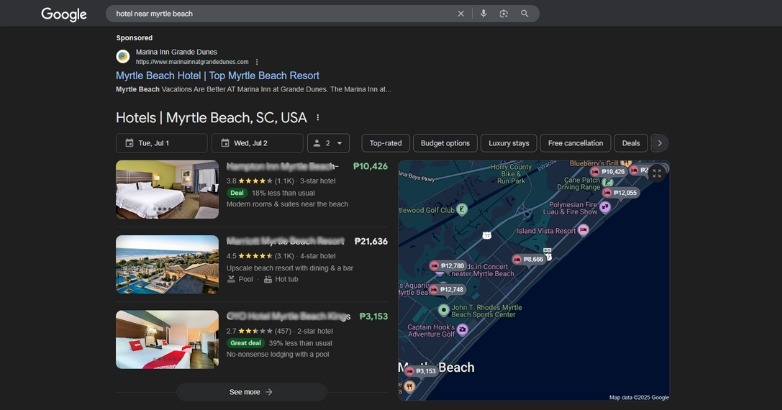
Task: Expand the map to fullscreen
Action: pos(657,174)
